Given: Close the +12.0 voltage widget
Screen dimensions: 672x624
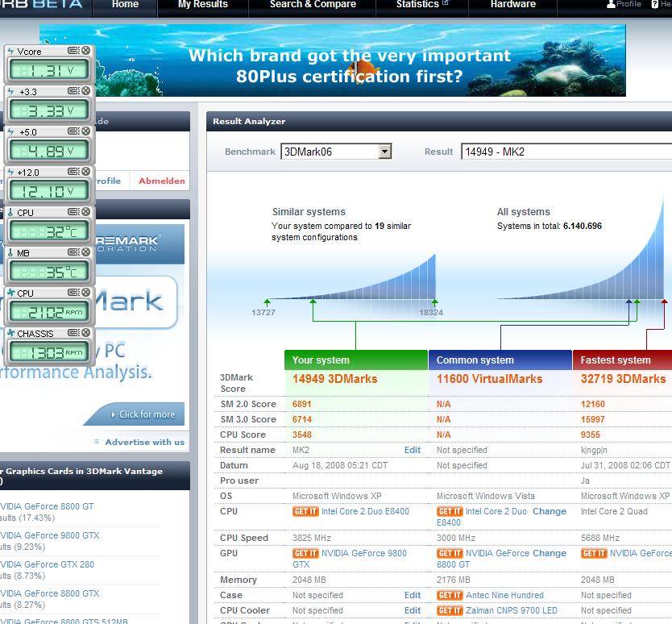Looking at the screenshot, I should (86, 172).
